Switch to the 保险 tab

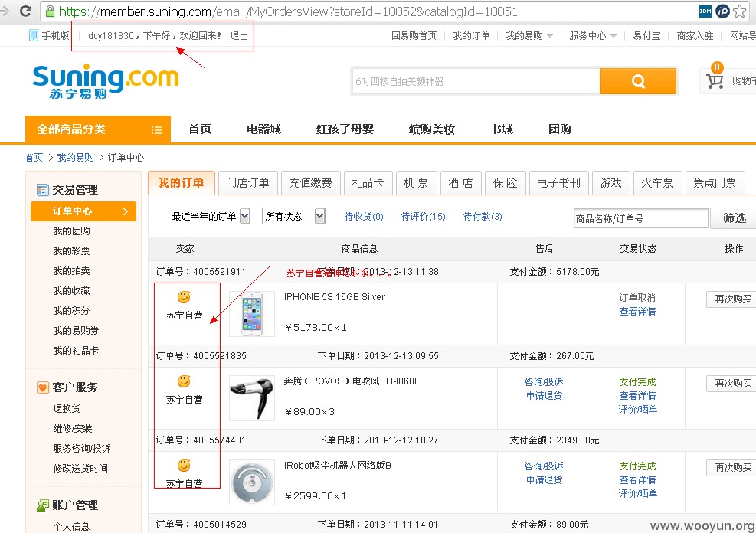click(505, 183)
